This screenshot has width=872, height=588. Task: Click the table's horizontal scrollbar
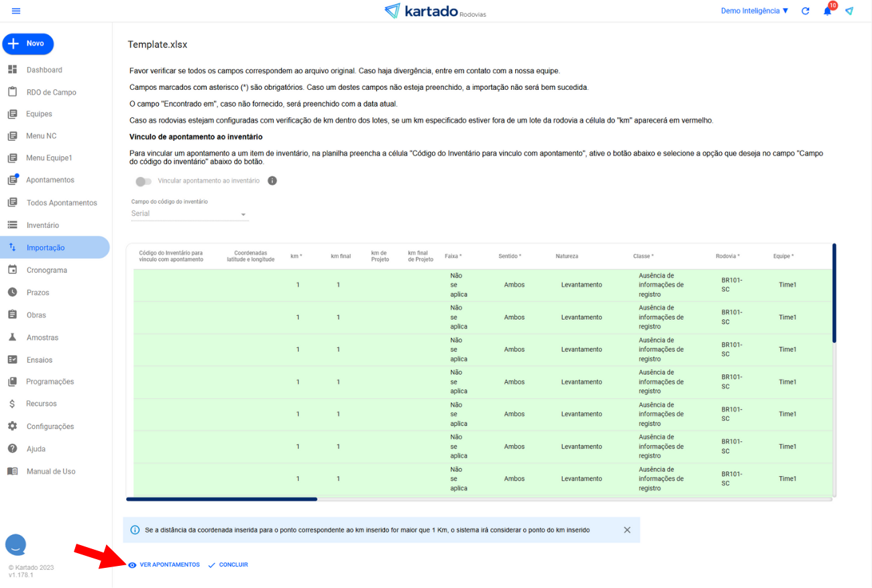[x=221, y=499]
